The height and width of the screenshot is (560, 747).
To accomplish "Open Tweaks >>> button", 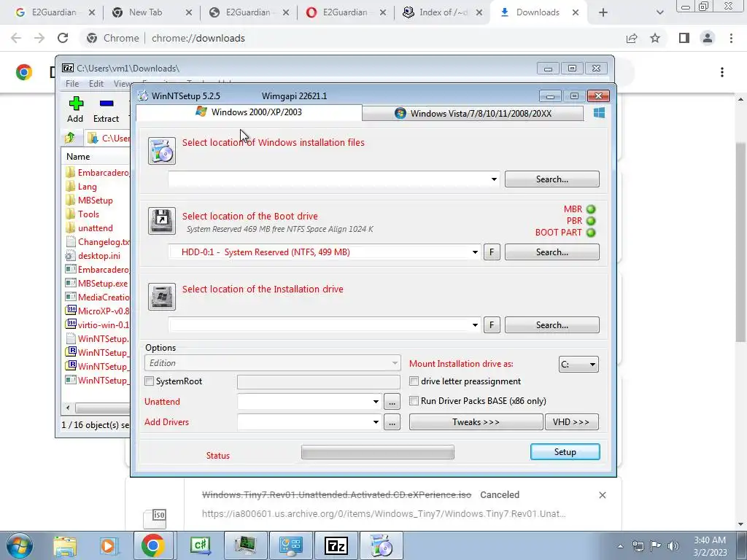I will [x=476, y=422].
